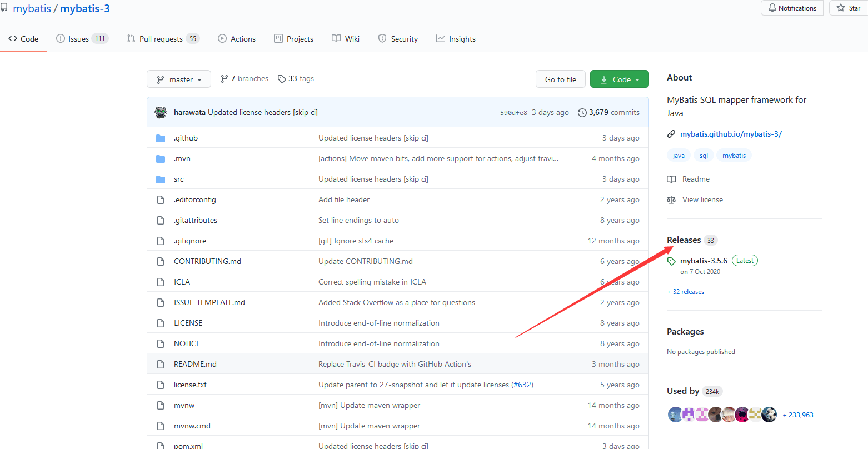Open the Pull requests tab

tap(163, 39)
